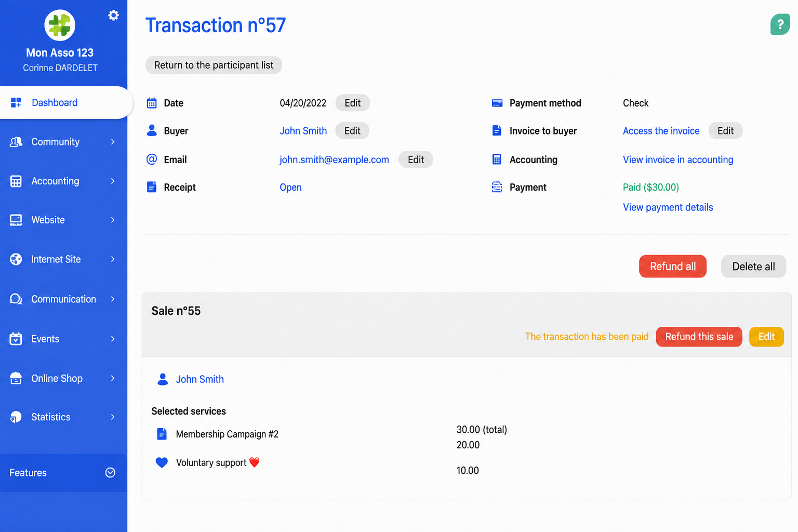Expand the Community menu chevron
The width and height of the screenshot is (798, 532).
[113, 142]
